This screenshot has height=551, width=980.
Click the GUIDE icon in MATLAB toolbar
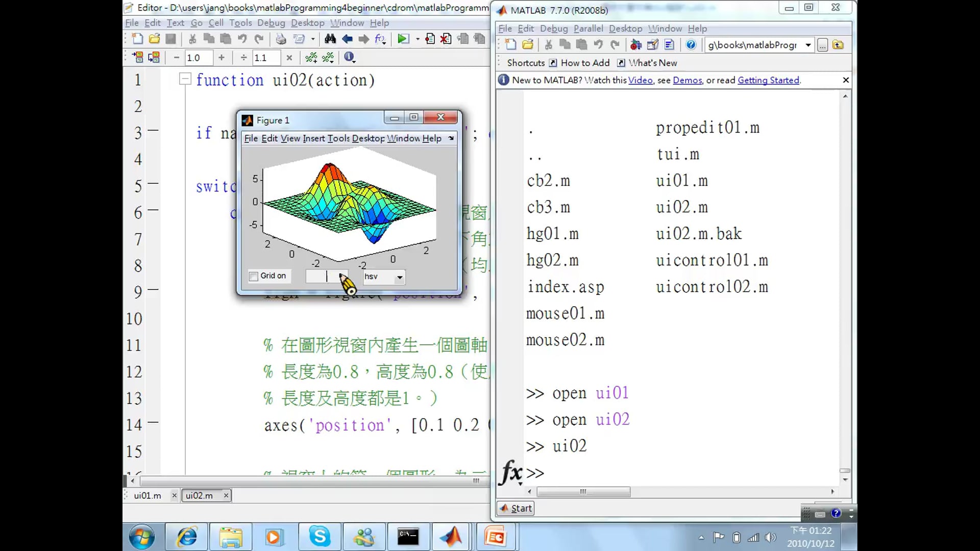point(652,45)
